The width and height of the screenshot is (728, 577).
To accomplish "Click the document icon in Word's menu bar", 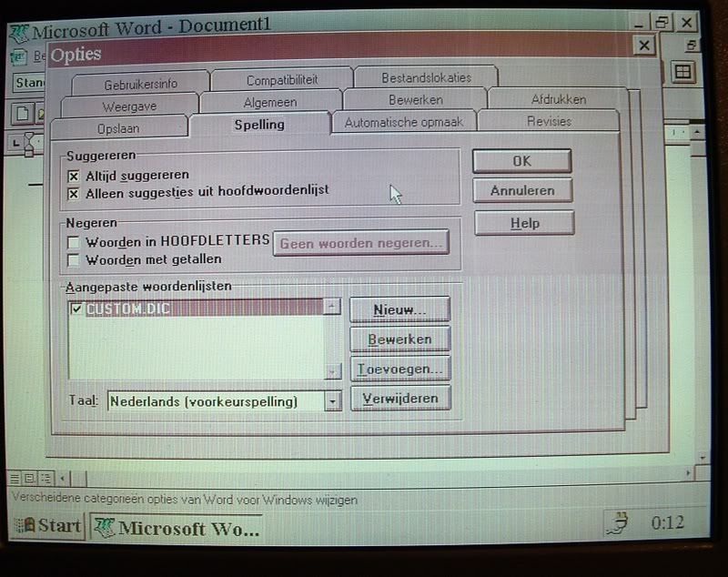I will [x=18, y=57].
